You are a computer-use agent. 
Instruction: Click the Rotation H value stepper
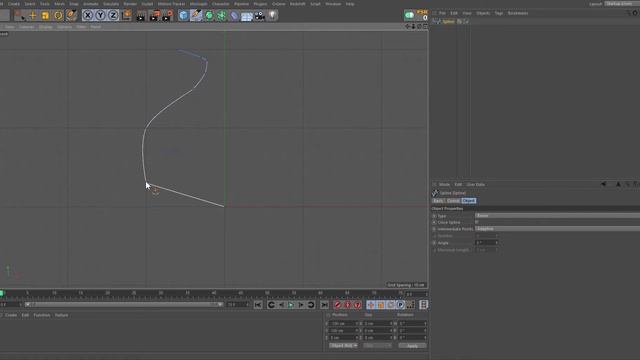click(425, 324)
